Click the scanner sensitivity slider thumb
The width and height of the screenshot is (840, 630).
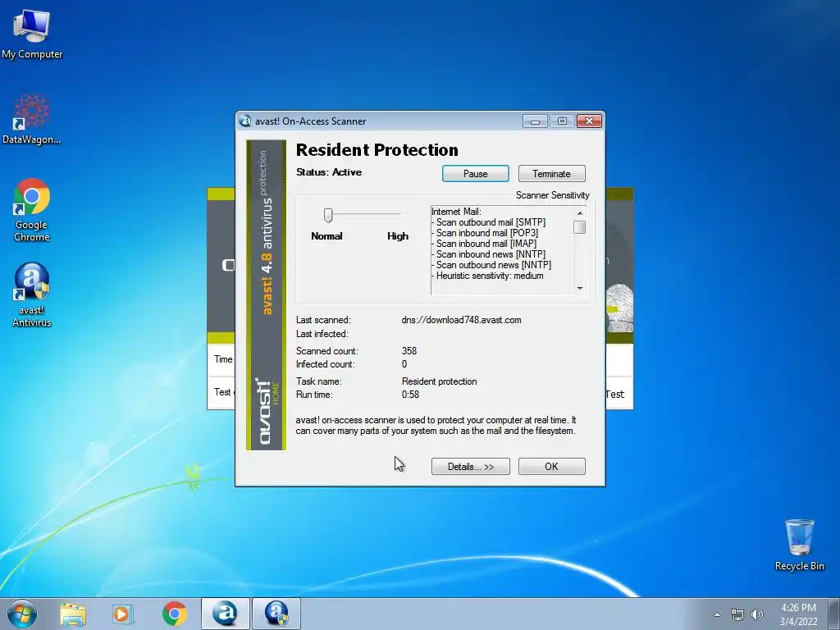(x=328, y=216)
